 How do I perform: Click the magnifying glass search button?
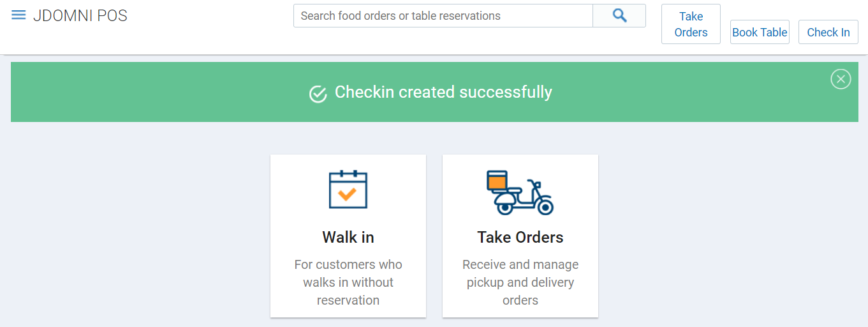pos(619,16)
